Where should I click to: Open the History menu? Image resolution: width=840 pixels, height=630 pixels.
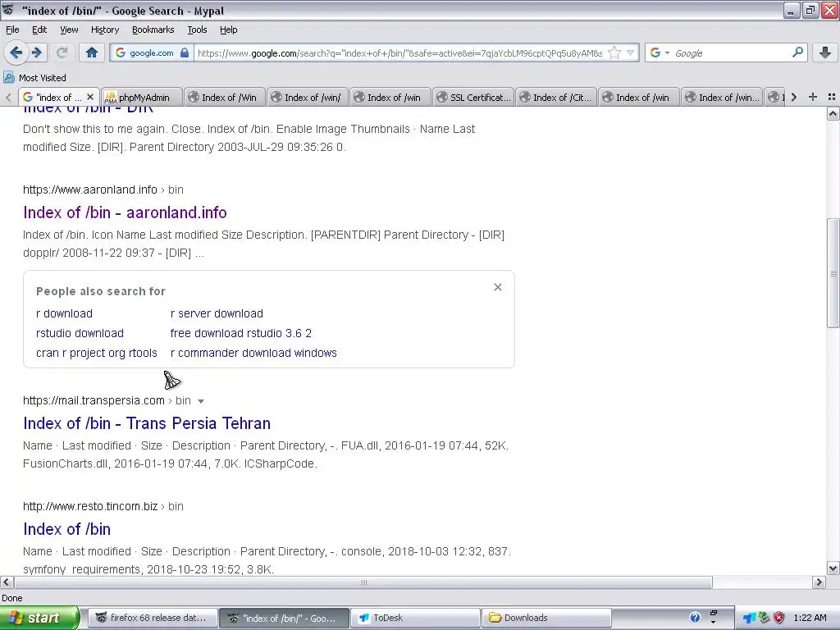pyautogui.click(x=104, y=30)
